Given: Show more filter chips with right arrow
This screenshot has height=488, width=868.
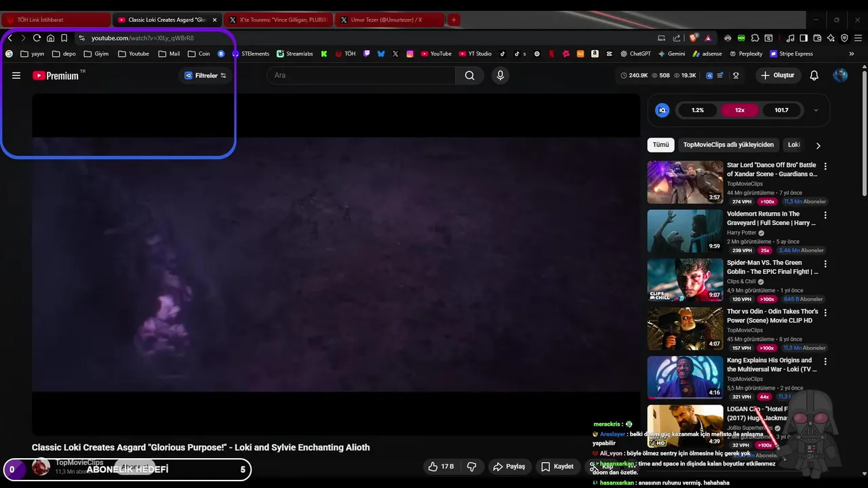Looking at the screenshot, I should [x=818, y=145].
